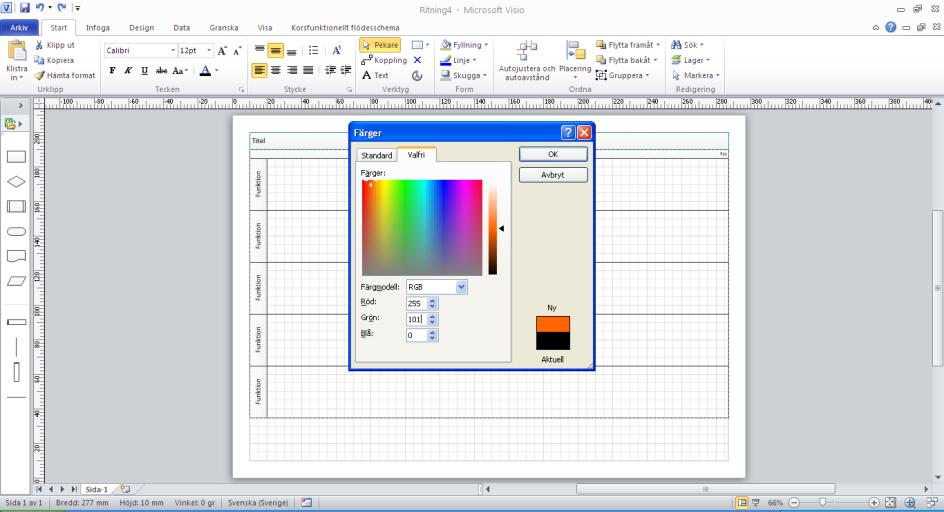Open the Arkiv file tab

coord(19,28)
